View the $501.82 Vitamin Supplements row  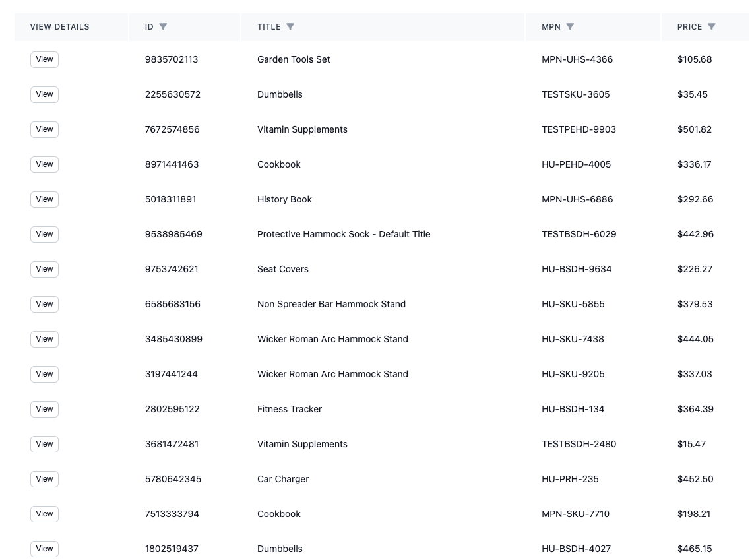click(x=45, y=129)
